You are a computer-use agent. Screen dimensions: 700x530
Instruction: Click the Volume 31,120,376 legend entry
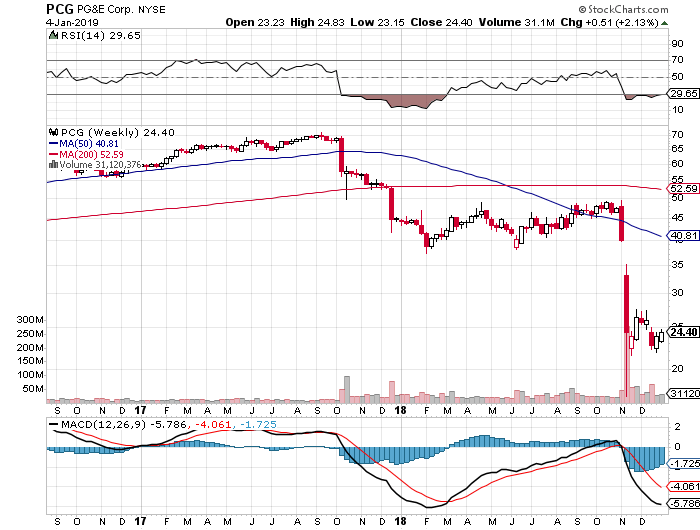(x=100, y=164)
